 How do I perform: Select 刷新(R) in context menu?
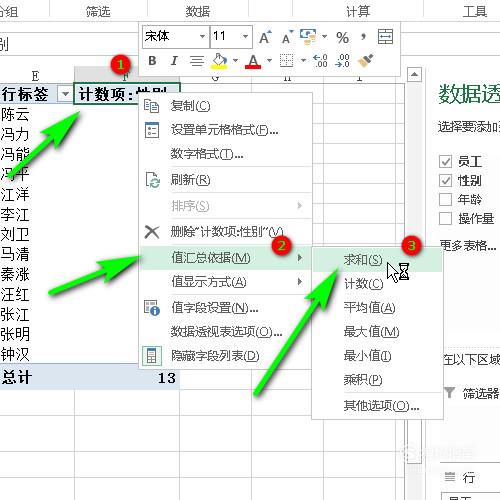225,180
